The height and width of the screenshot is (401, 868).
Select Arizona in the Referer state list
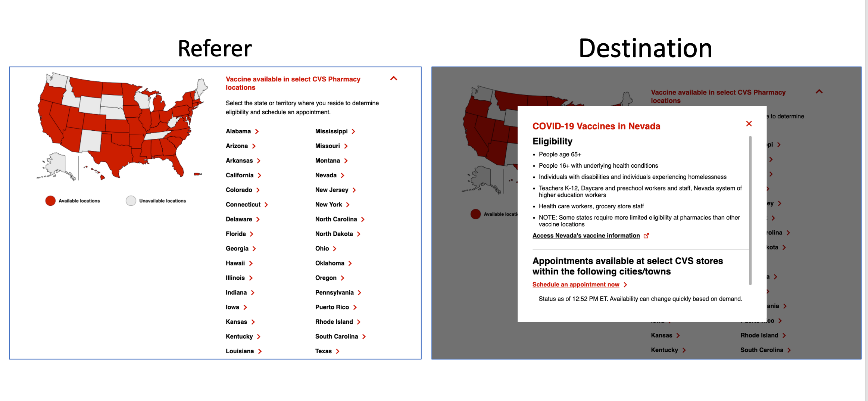click(237, 146)
